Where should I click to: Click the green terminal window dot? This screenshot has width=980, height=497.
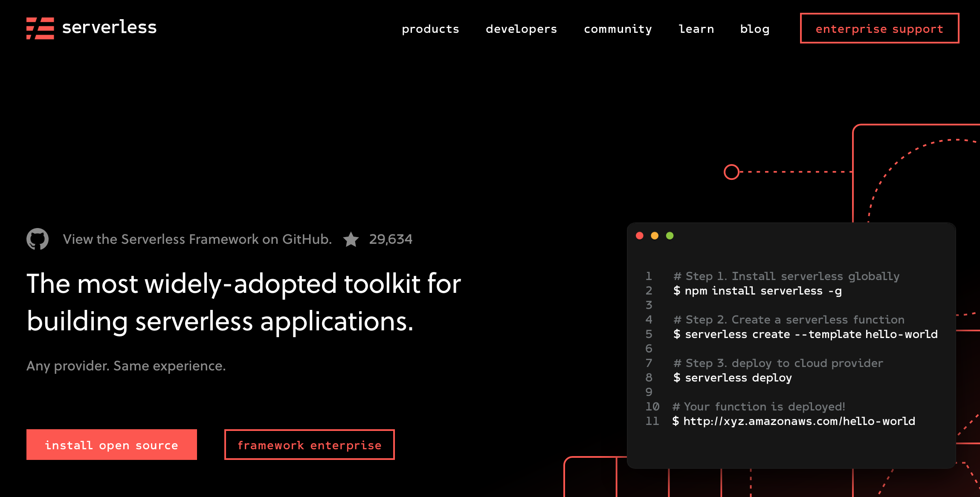point(670,236)
